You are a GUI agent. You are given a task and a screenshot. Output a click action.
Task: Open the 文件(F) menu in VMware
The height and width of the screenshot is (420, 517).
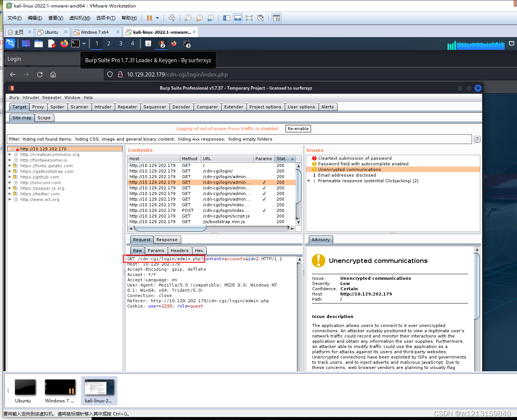point(14,18)
